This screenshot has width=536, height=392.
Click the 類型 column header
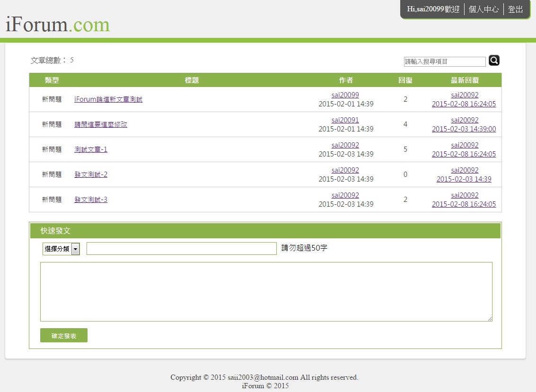[52, 80]
